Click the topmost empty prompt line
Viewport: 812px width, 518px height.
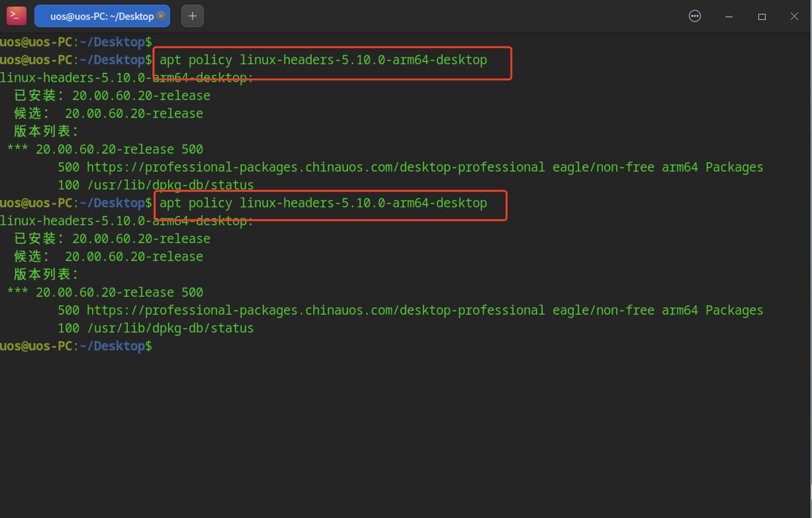coord(76,42)
